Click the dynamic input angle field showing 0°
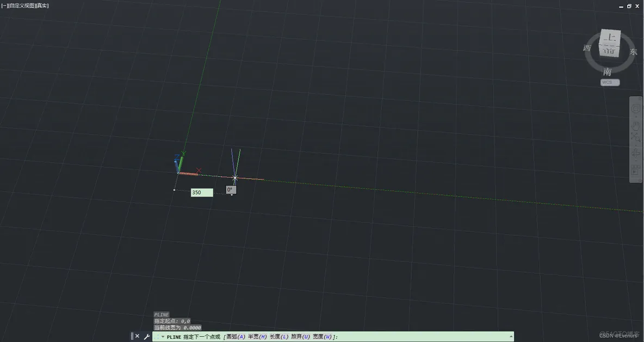Screen dimensions: 644x342 pos(231,190)
